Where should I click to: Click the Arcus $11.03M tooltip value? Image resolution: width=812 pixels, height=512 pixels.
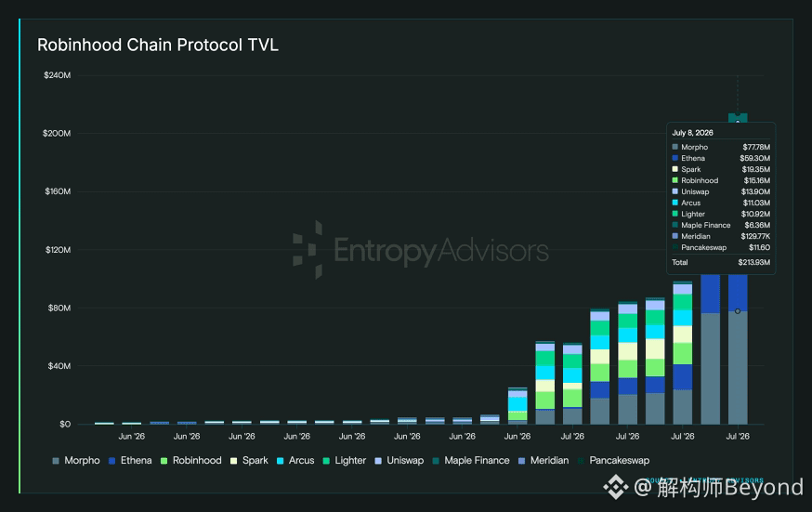756,203
